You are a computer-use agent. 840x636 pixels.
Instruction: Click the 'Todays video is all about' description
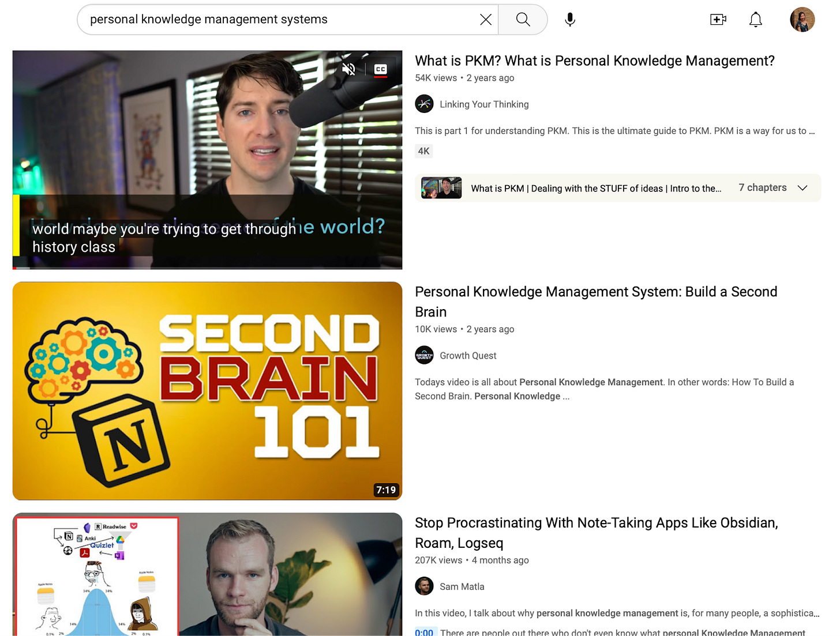point(605,389)
